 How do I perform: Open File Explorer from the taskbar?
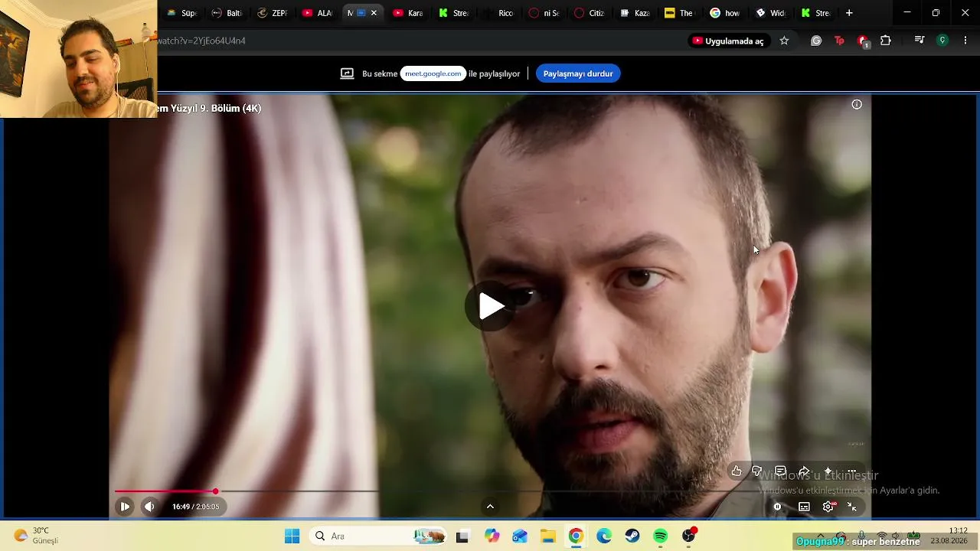click(x=548, y=536)
